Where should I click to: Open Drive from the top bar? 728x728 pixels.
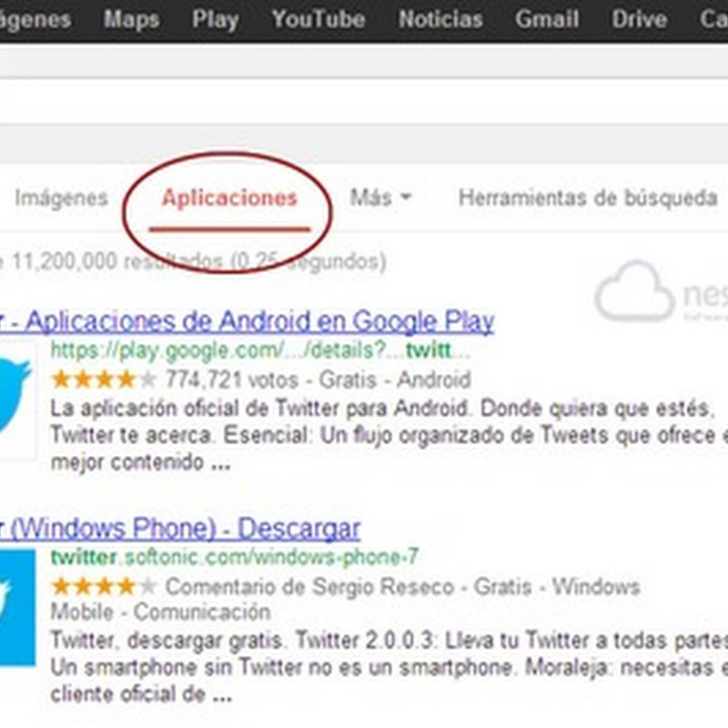[x=639, y=19]
